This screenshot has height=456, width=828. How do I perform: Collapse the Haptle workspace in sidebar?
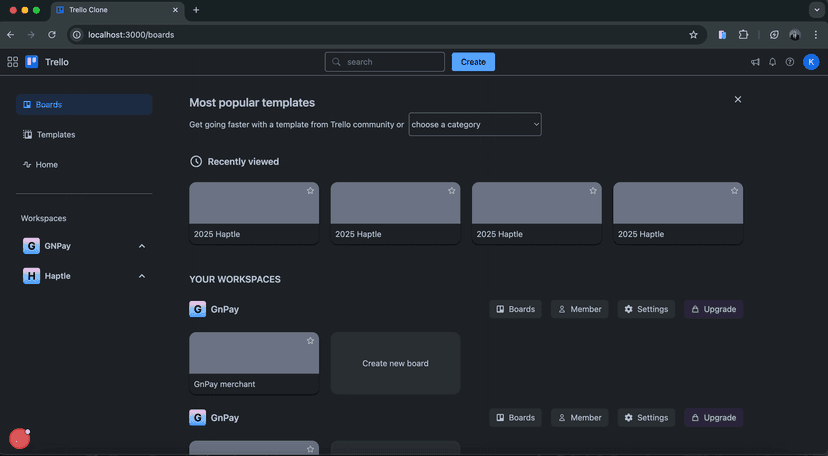coord(142,276)
